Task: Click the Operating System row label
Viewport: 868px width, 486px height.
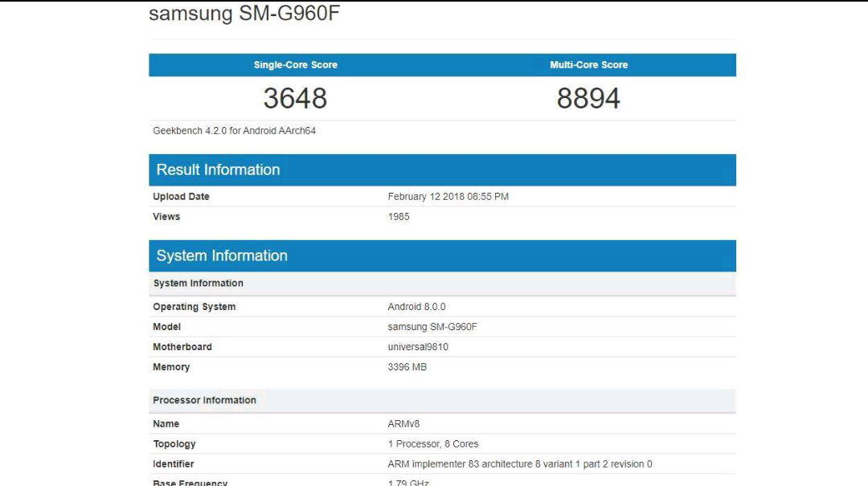Action: (x=194, y=307)
